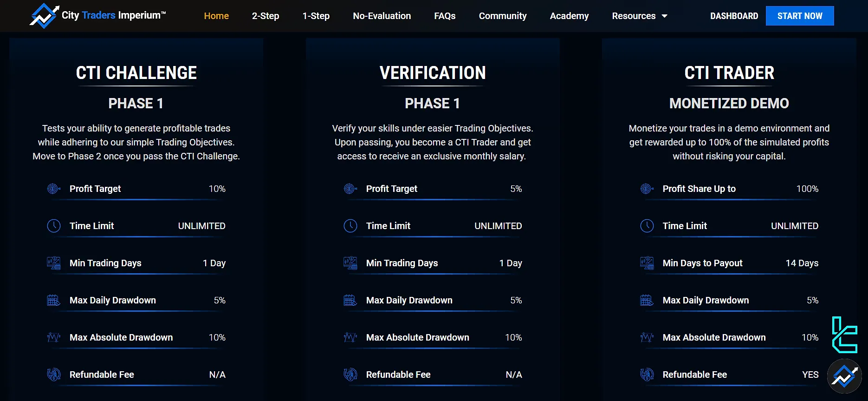The width and height of the screenshot is (868, 401).
Task: Click the Refundable Fee icon in CTI Challenge
Action: point(54,375)
